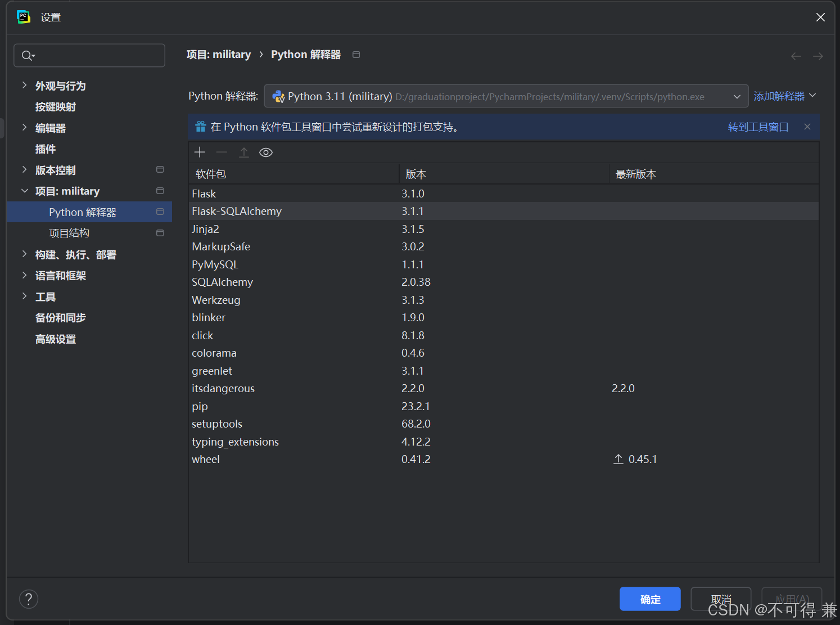Image resolution: width=840 pixels, height=625 pixels.
Task: Click 转到工具窗口 link
Action: coord(758,127)
